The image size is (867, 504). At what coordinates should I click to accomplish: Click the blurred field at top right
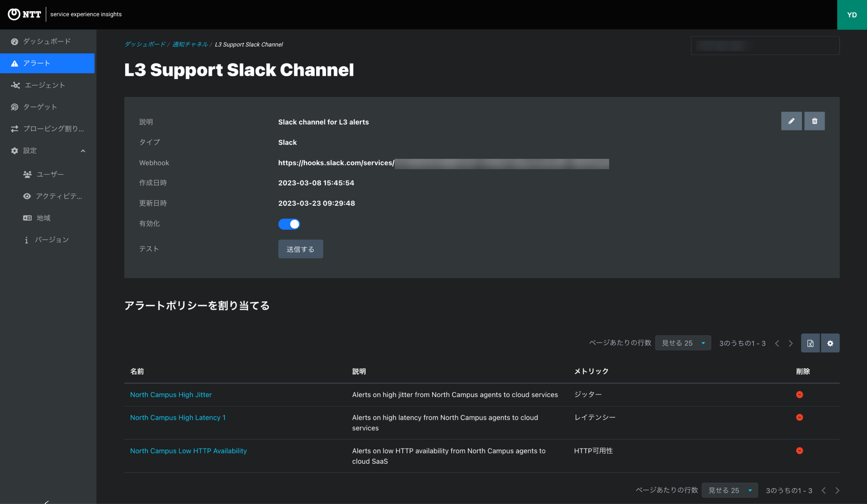tap(765, 46)
